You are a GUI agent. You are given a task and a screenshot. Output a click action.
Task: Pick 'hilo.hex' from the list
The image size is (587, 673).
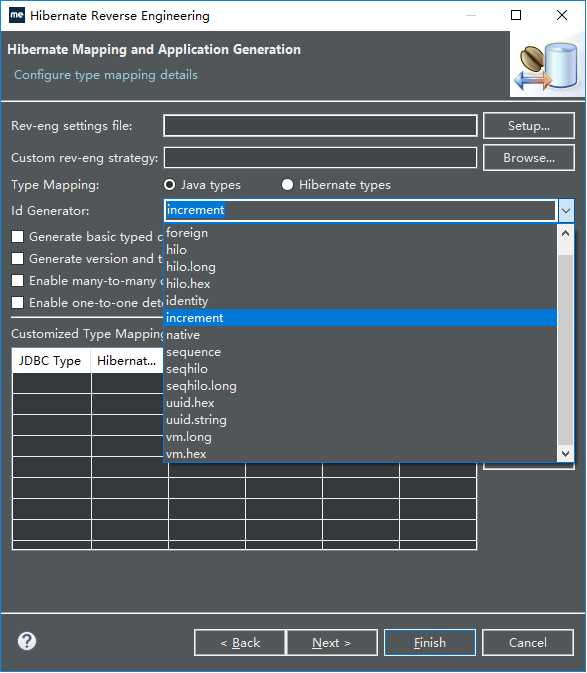(360, 284)
